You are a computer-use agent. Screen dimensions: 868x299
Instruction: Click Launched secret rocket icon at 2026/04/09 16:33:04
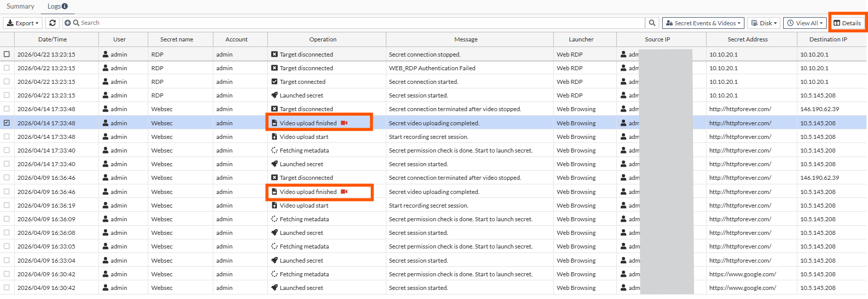pos(274,260)
